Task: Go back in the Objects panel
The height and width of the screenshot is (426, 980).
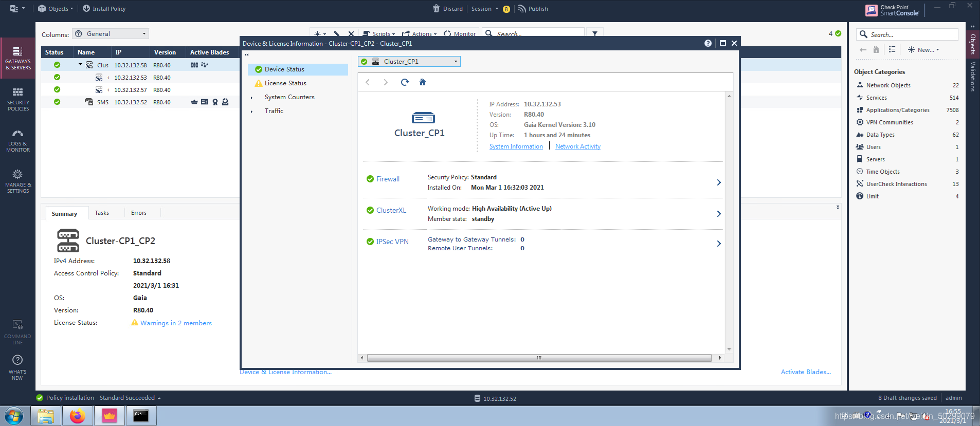Action: point(863,50)
